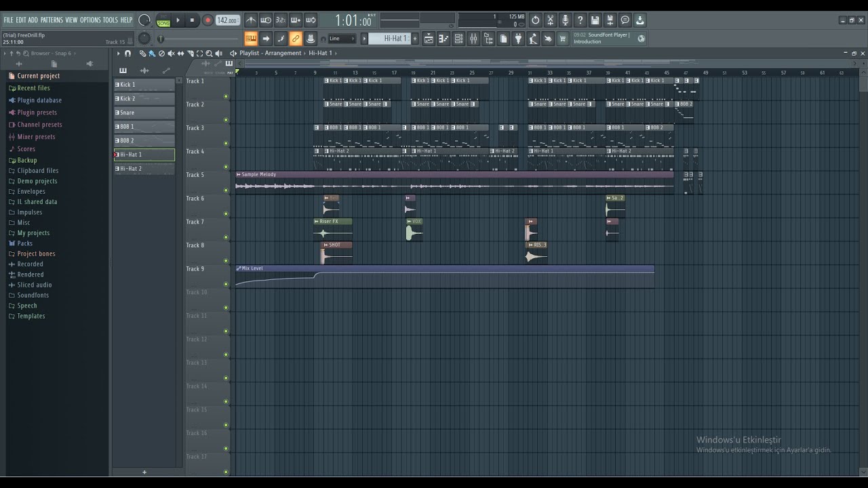Screen dimensions: 868x488
Task: Open the Plugin picker plug icon
Action: click(x=518, y=39)
